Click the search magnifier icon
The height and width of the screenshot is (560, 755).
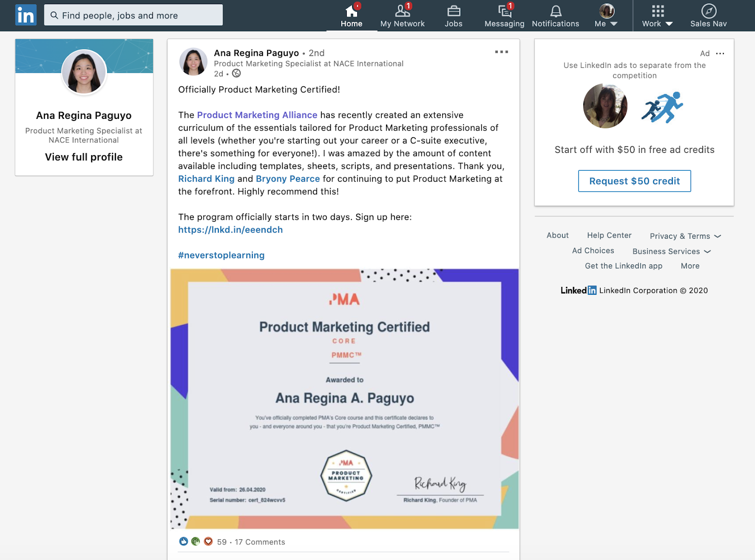(x=54, y=15)
